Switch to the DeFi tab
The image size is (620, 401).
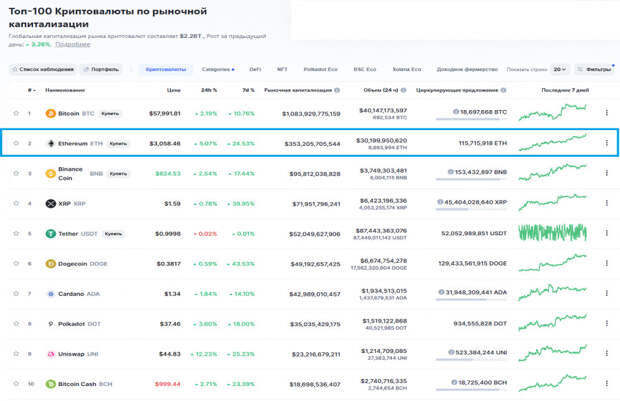(255, 69)
